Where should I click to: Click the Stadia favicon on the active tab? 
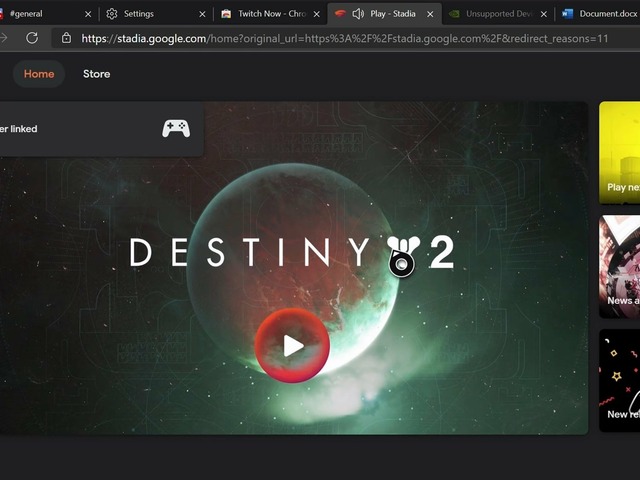pyautogui.click(x=340, y=14)
